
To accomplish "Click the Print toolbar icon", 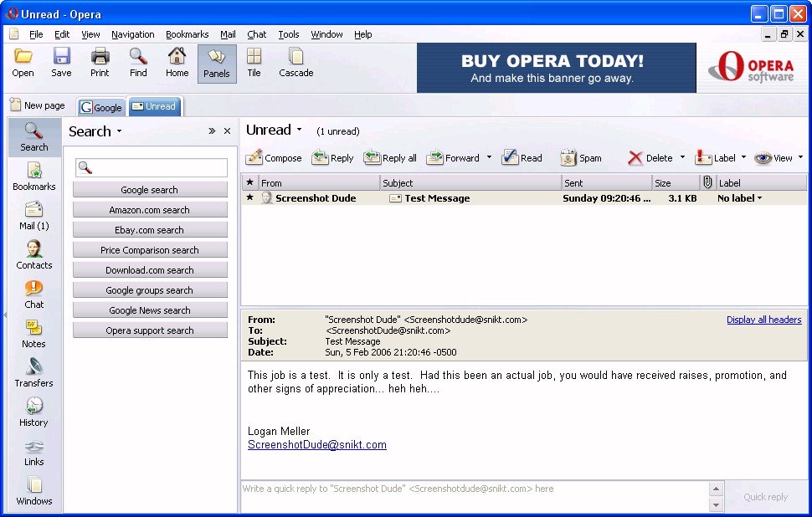I will (x=100, y=63).
